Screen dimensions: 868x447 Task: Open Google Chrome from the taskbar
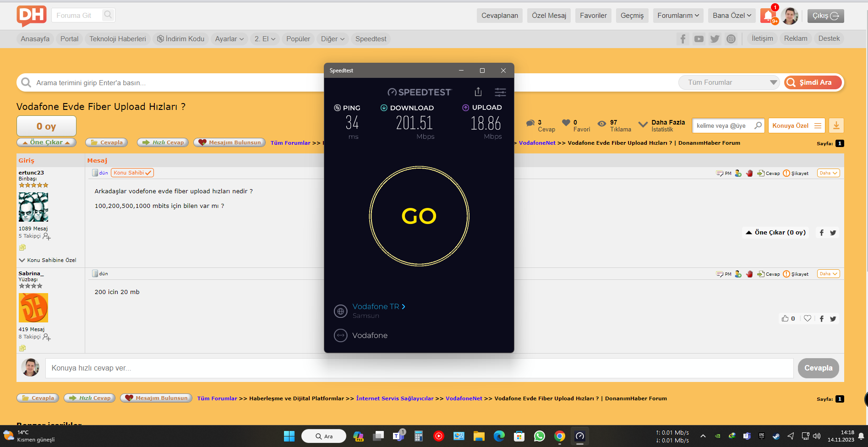coord(559,436)
